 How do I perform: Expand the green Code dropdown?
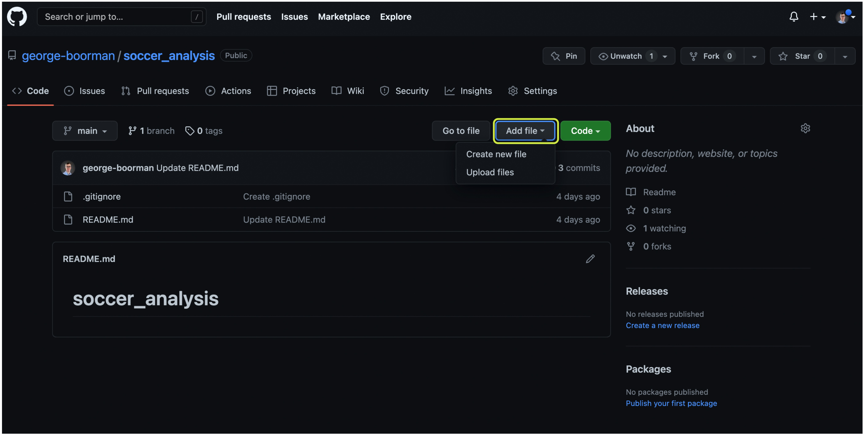586,131
